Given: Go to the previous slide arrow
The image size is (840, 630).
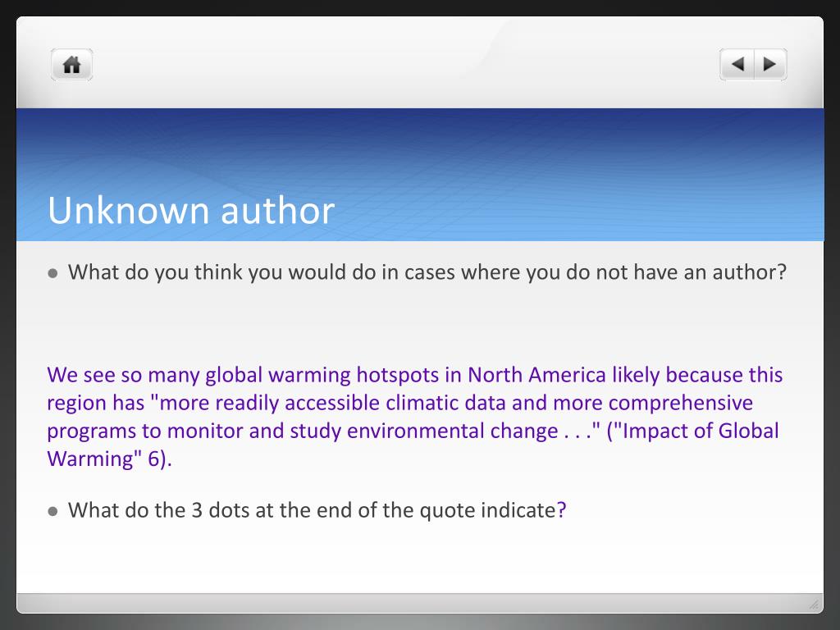Looking at the screenshot, I should point(737,64).
